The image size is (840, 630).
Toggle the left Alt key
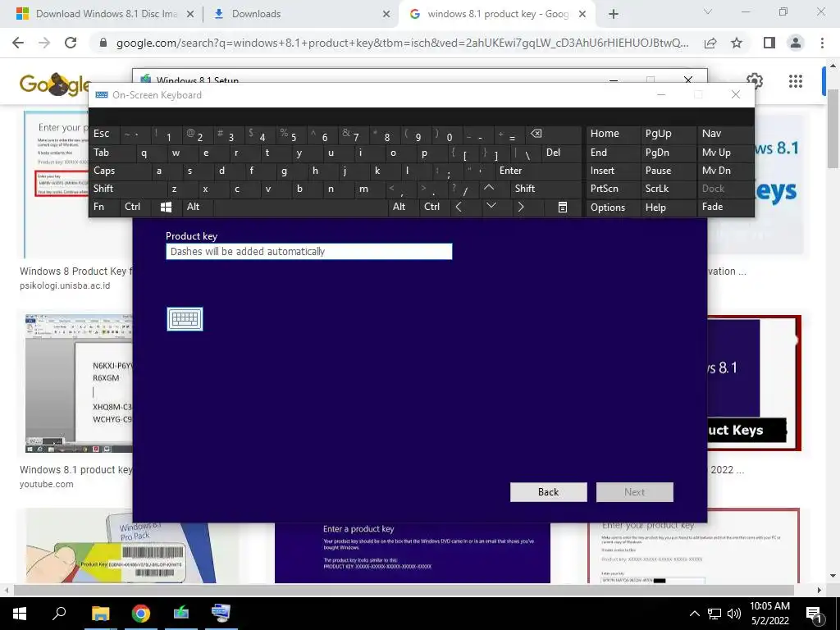click(x=198, y=207)
